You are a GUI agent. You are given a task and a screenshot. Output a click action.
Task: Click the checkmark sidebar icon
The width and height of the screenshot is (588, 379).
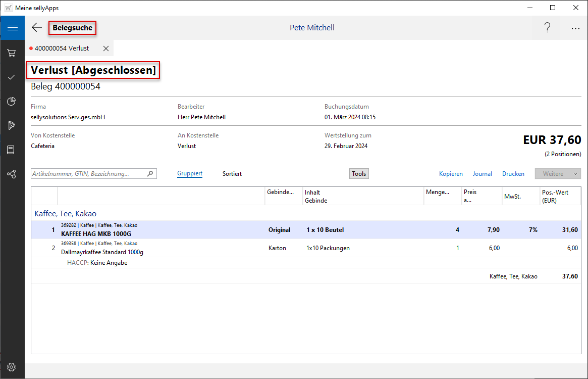click(12, 77)
